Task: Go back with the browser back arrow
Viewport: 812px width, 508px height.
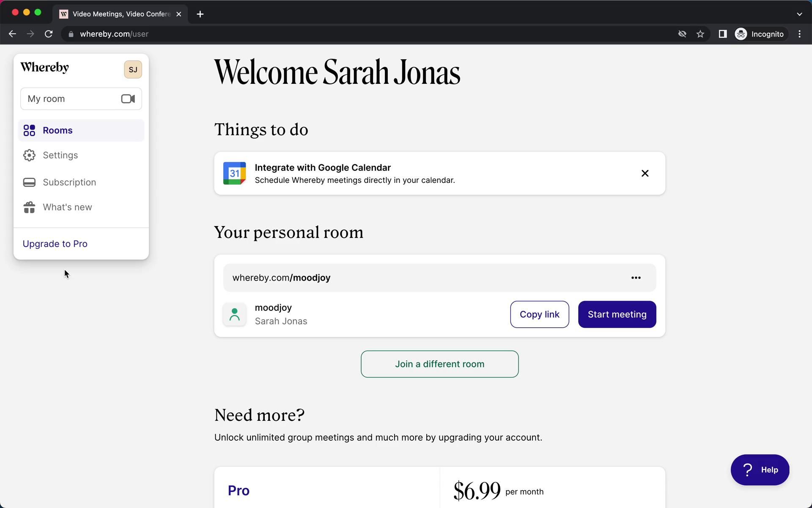Action: [x=12, y=34]
